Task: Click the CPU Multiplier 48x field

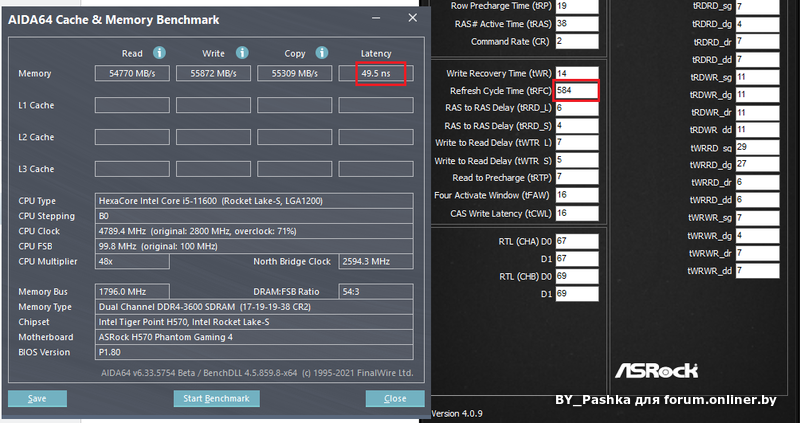Action: [132, 261]
